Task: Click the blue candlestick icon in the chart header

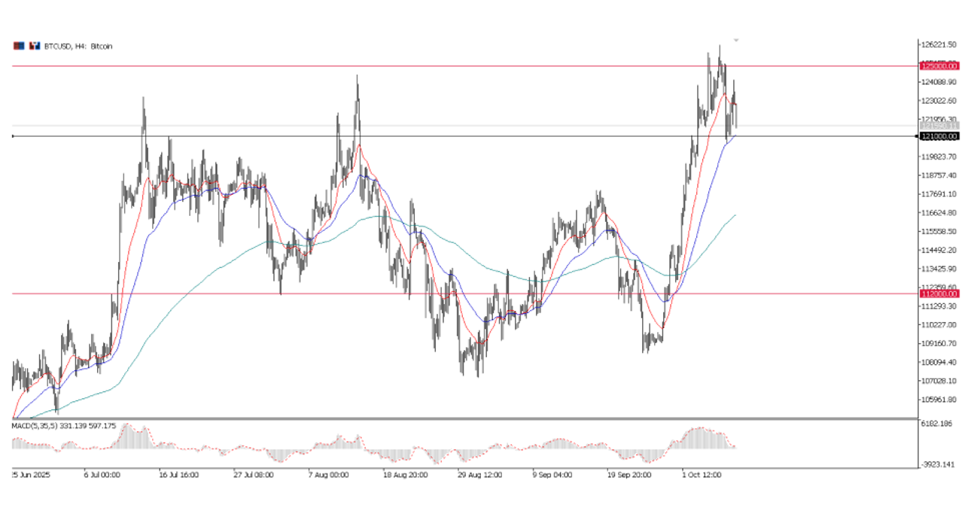Action: pyautogui.click(x=34, y=45)
